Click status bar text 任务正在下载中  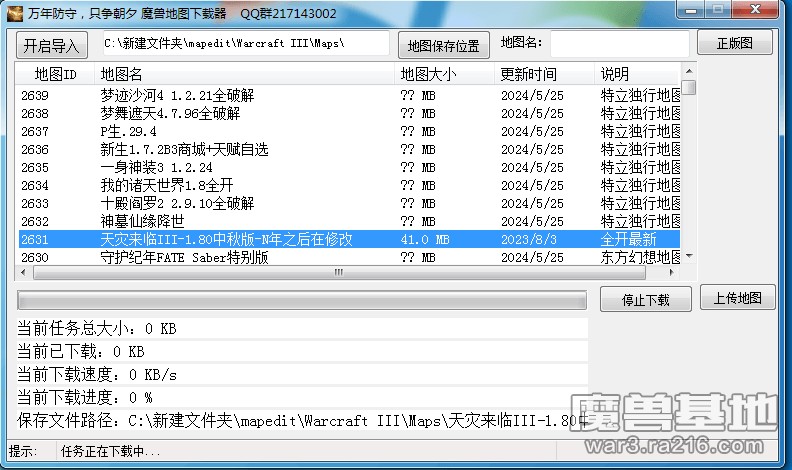(x=110, y=451)
